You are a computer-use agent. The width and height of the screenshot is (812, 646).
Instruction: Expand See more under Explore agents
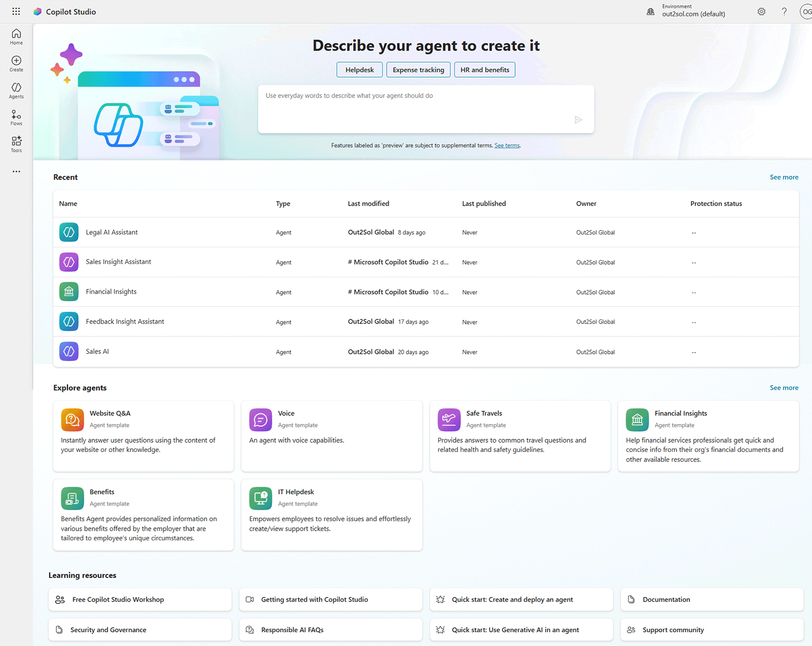pos(784,387)
